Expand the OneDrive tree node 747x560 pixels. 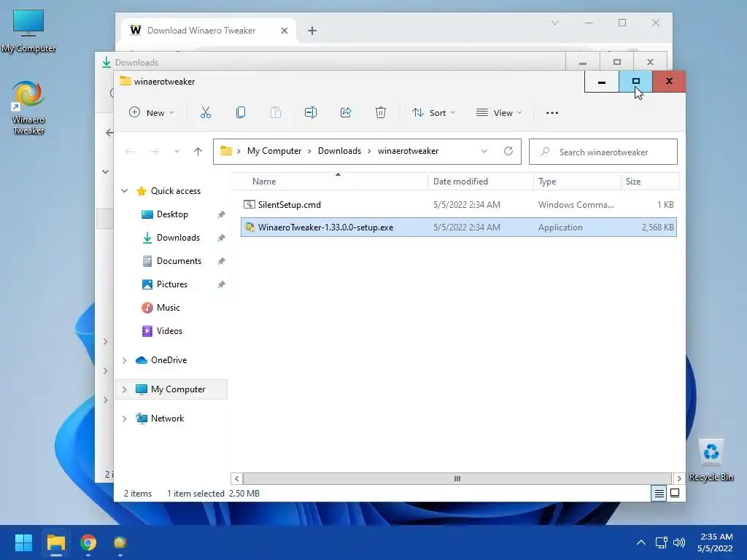124,360
